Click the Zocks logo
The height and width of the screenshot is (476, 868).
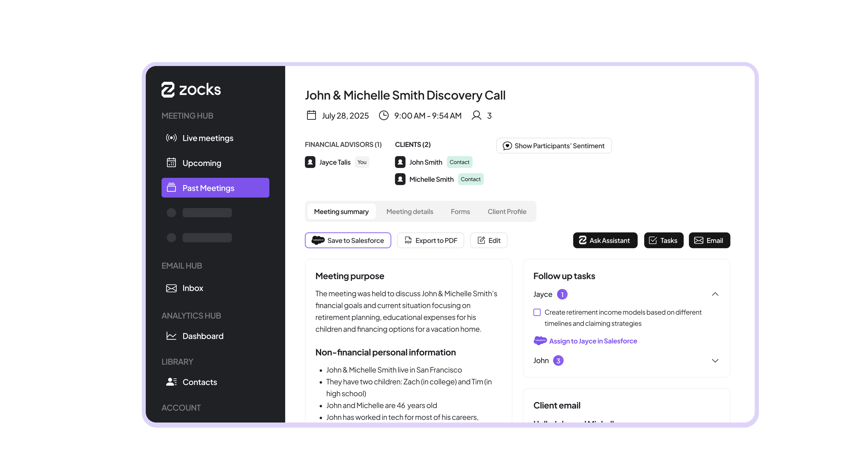191,90
